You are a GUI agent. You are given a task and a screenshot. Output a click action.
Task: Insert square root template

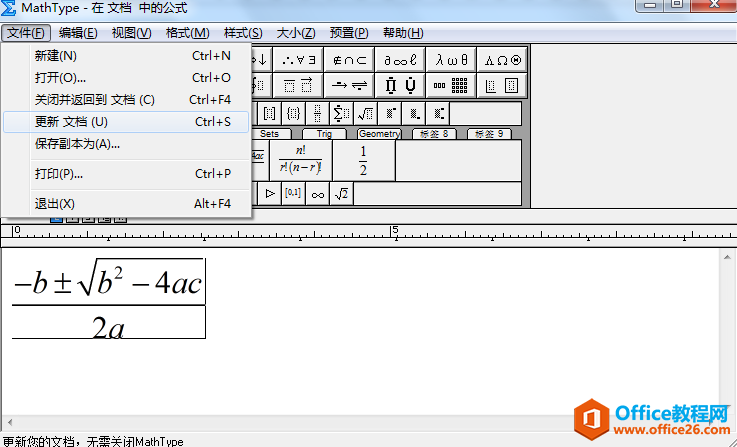[365, 113]
